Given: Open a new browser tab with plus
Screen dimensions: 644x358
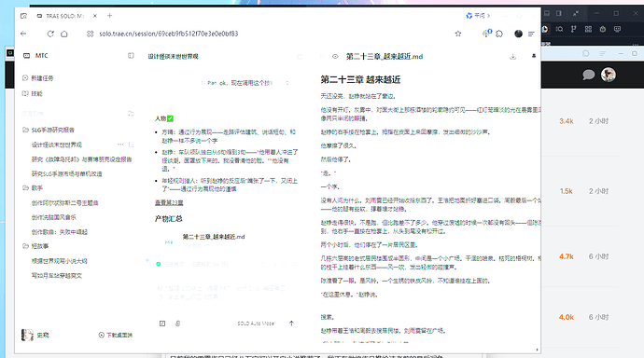Looking at the screenshot, I should pyautogui.click(x=109, y=16).
